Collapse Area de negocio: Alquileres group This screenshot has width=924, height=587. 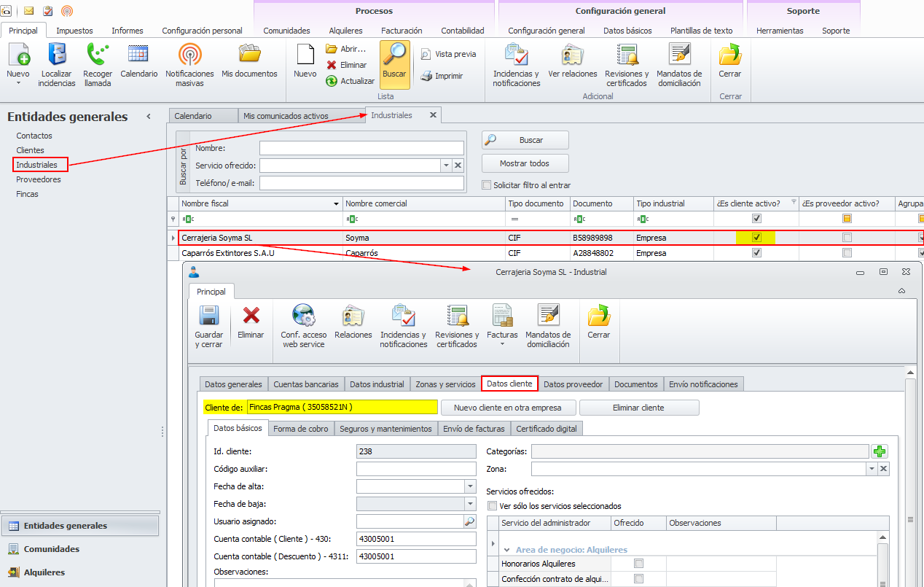point(506,550)
